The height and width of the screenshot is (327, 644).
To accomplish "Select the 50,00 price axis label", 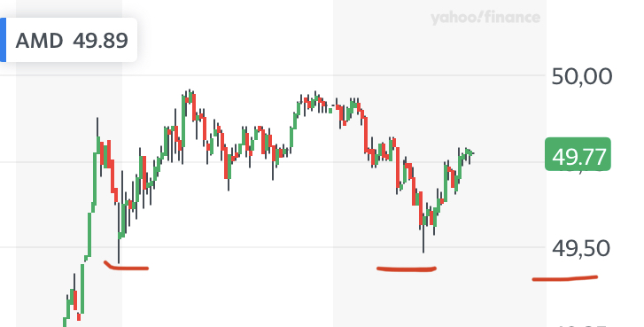I will [x=582, y=77].
